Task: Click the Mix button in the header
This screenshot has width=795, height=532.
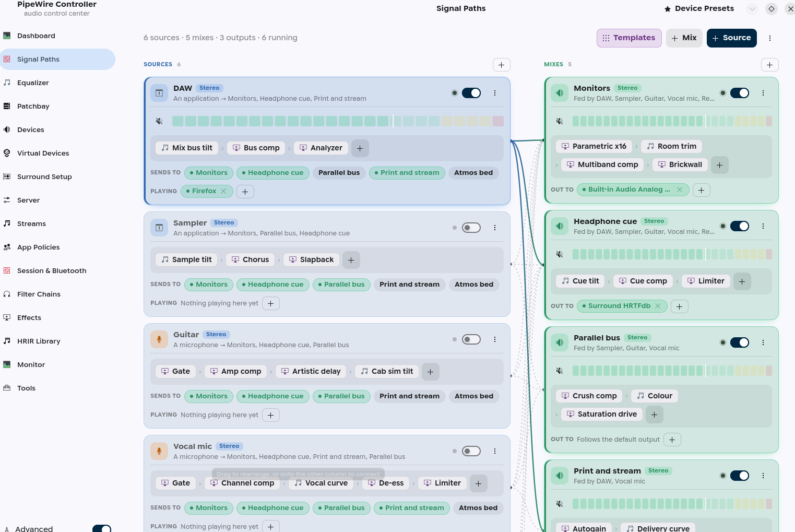Action: coord(684,38)
